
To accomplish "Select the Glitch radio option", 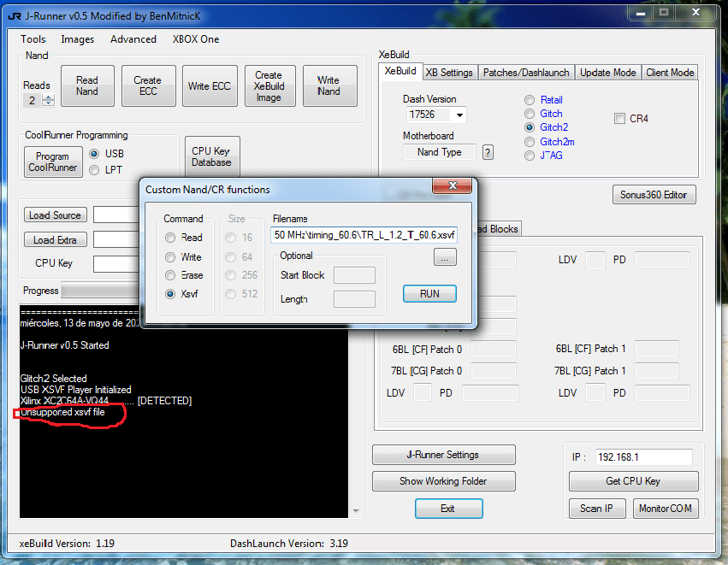I will click(530, 114).
